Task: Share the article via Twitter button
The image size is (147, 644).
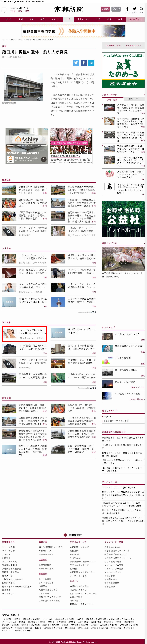Action: [76, 63]
